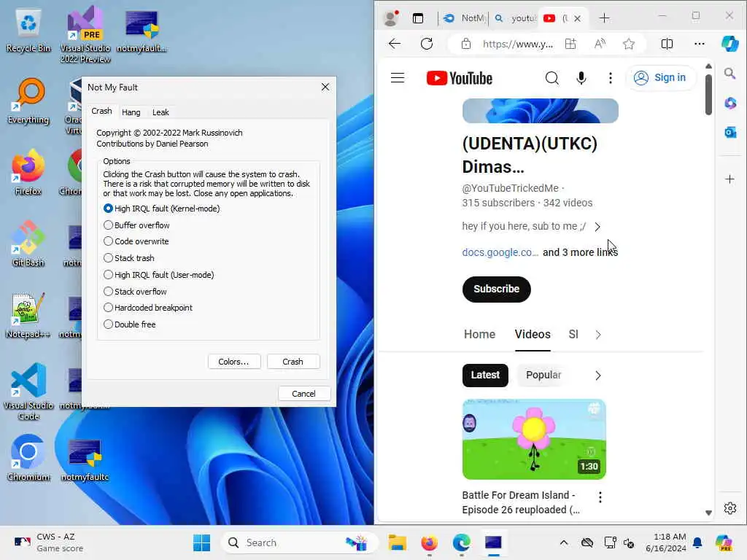Show more channel tabs chevron

[598, 335]
